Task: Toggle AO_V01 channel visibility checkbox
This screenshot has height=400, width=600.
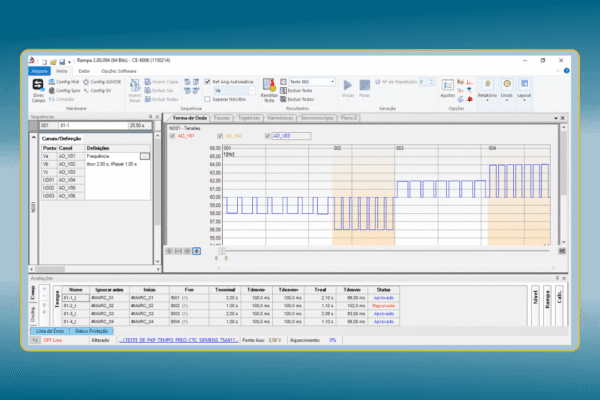Action: point(172,136)
